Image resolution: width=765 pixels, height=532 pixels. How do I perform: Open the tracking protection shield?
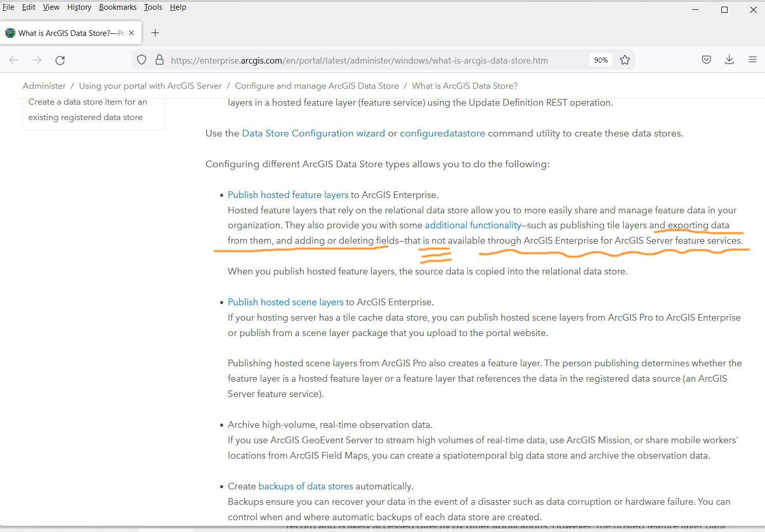142,60
